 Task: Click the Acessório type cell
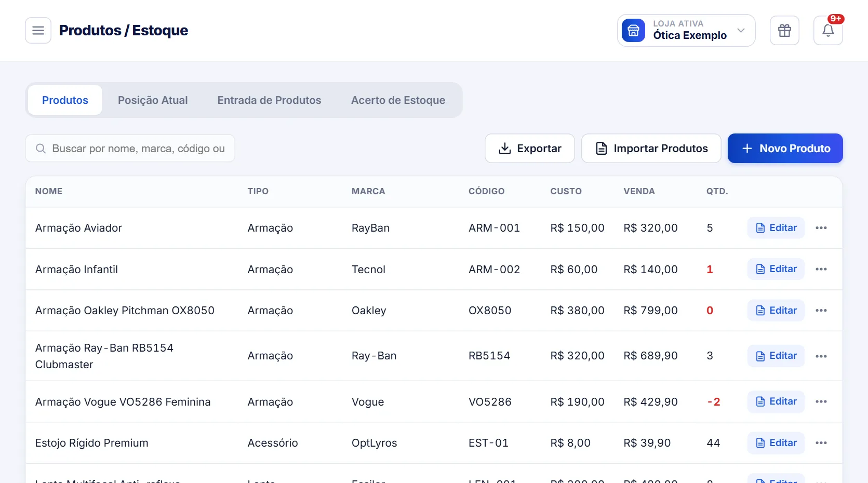tap(273, 443)
